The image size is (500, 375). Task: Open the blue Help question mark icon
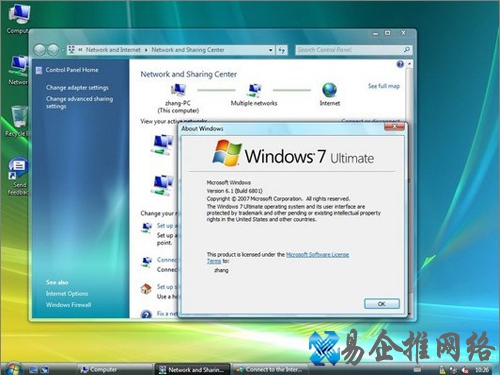click(x=400, y=64)
